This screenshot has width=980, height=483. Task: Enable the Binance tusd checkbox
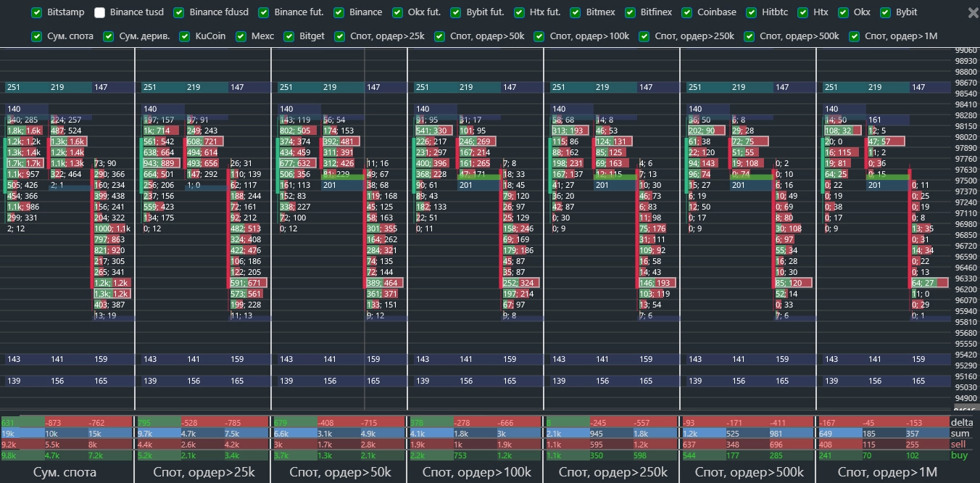coord(100,12)
